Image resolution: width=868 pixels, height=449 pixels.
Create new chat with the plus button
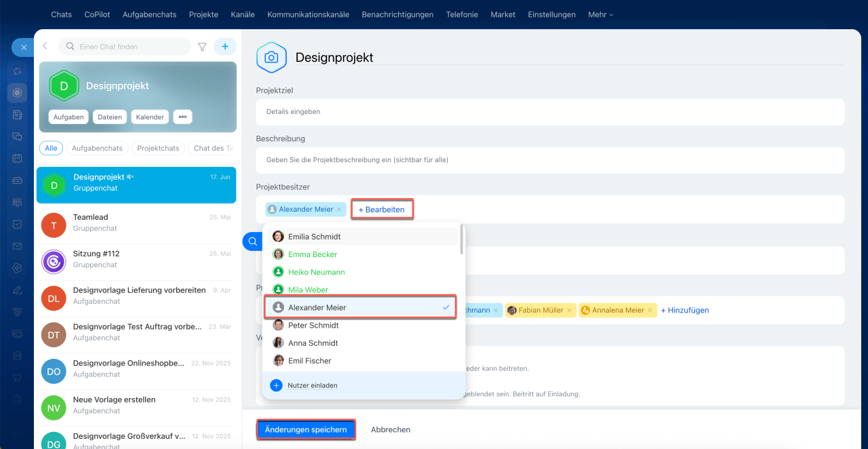tap(225, 46)
